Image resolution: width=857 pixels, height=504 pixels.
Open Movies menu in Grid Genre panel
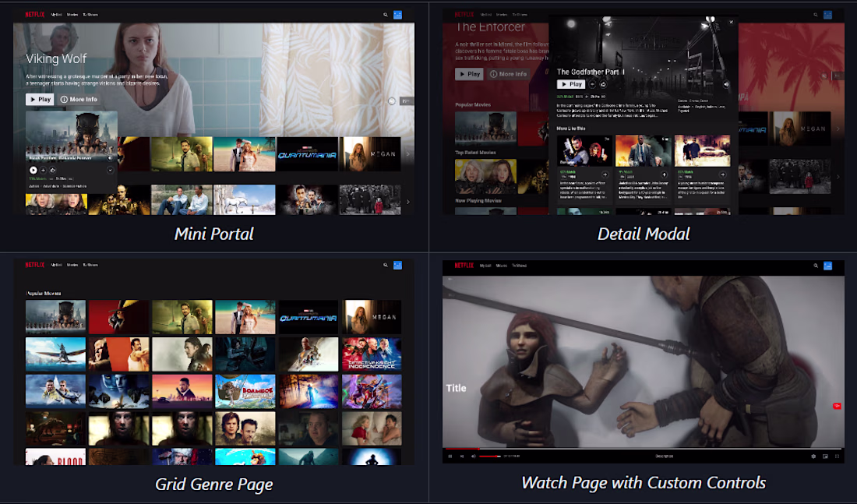tap(72, 265)
